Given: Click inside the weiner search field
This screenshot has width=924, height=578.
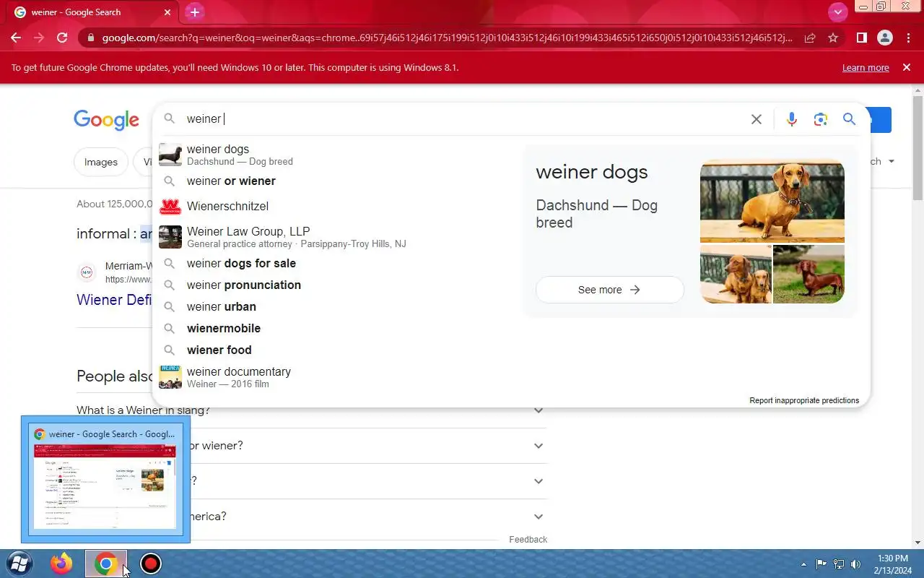Looking at the screenshot, I should click(x=462, y=119).
